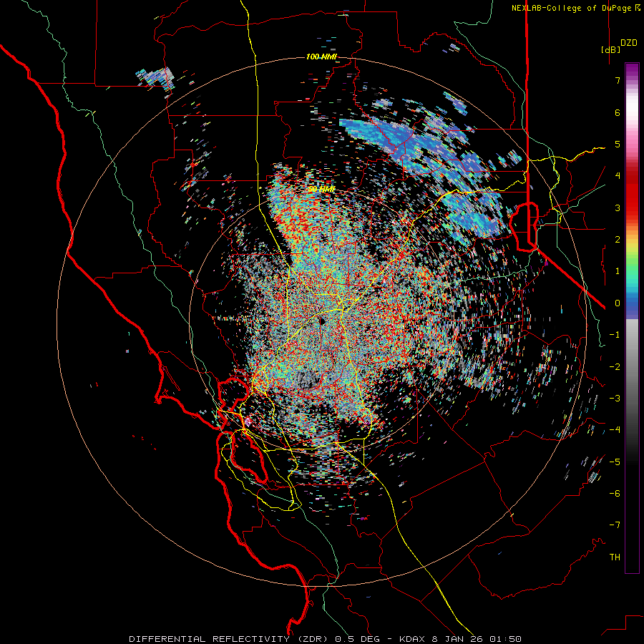Click the scale value 4 label

tap(618, 176)
